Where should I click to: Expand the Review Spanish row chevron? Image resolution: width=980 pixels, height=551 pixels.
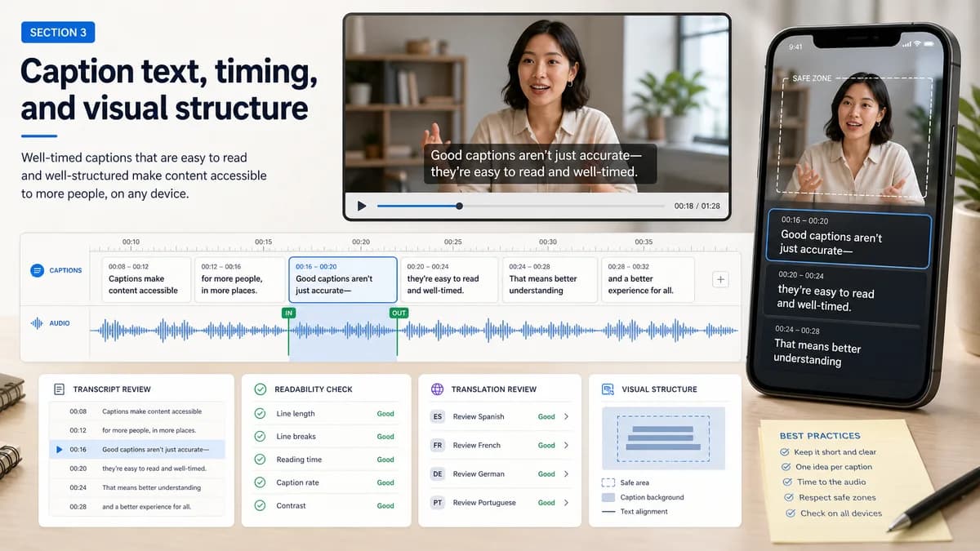[x=567, y=416]
